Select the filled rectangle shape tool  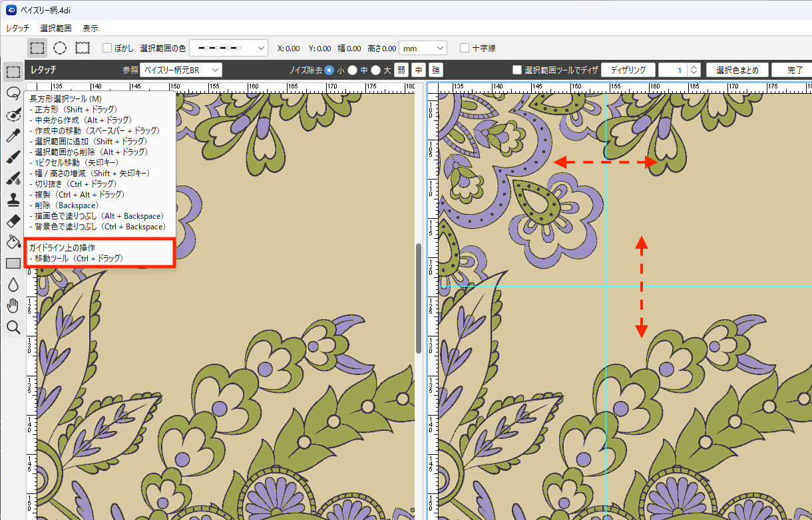pyautogui.click(x=13, y=263)
